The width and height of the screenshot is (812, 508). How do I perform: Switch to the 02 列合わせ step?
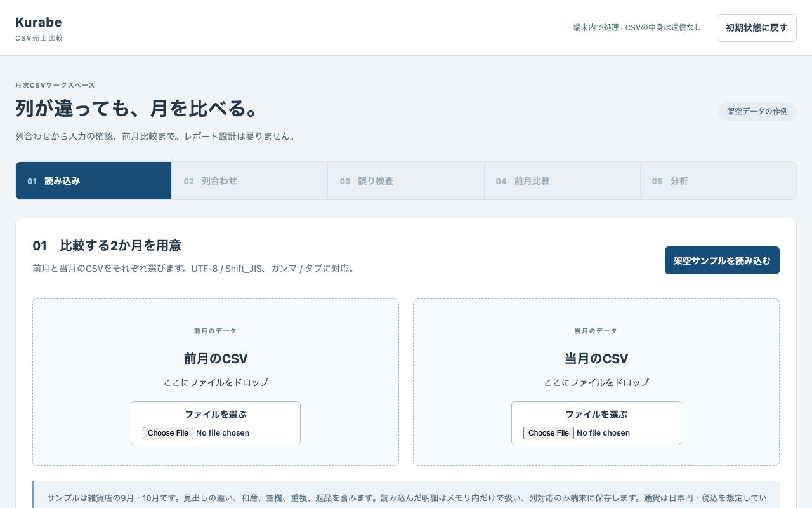(x=249, y=181)
